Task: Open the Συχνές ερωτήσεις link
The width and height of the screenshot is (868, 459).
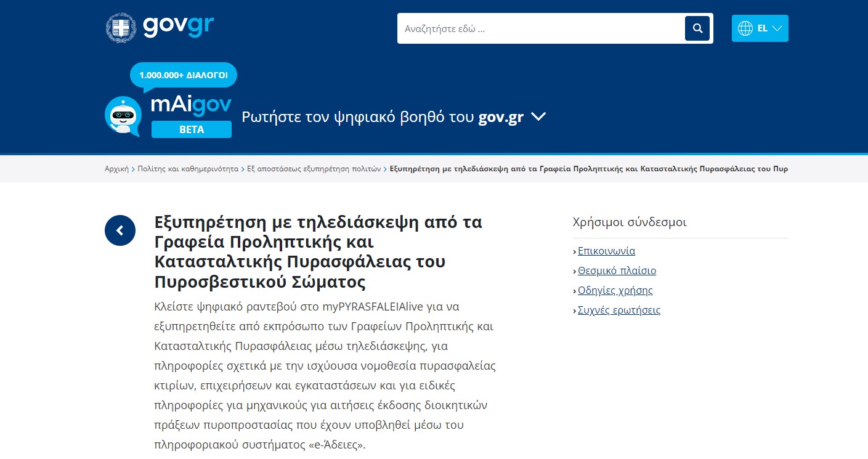Action: click(619, 311)
